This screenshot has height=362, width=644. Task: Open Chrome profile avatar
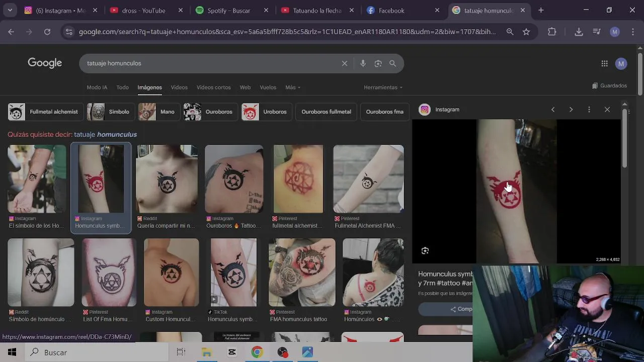tap(614, 32)
